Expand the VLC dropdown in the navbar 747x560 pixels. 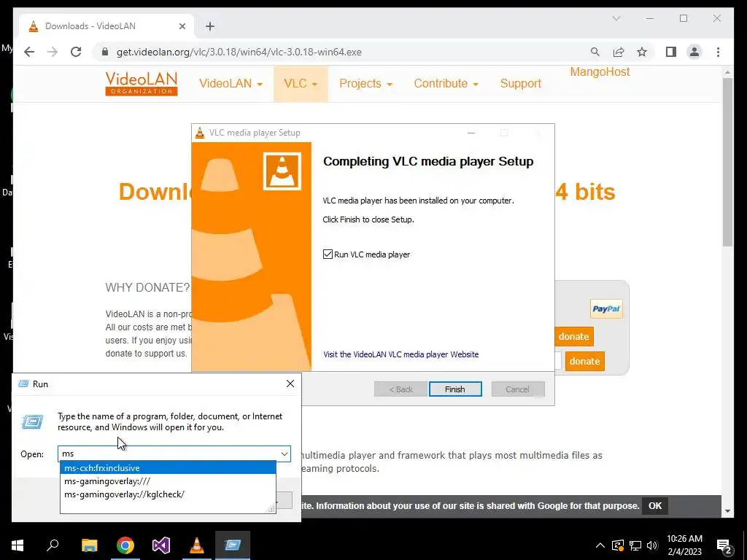click(x=300, y=84)
